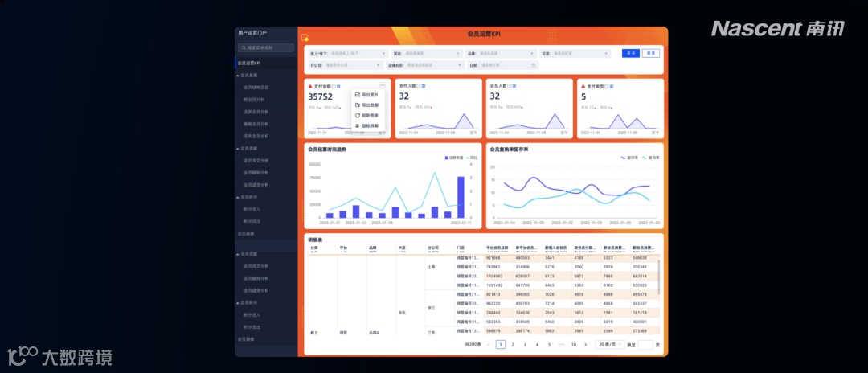Go to page 2 of the table

pyautogui.click(x=513, y=345)
